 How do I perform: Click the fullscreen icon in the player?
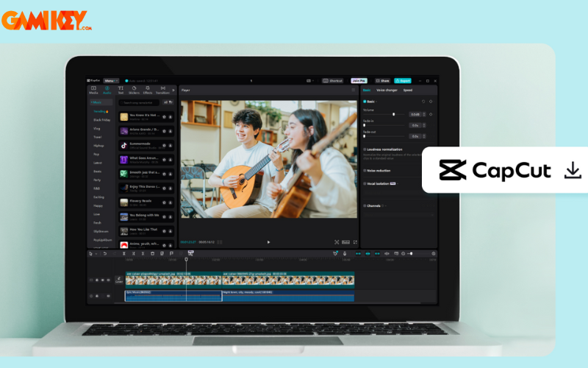pyautogui.click(x=355, y=242)
